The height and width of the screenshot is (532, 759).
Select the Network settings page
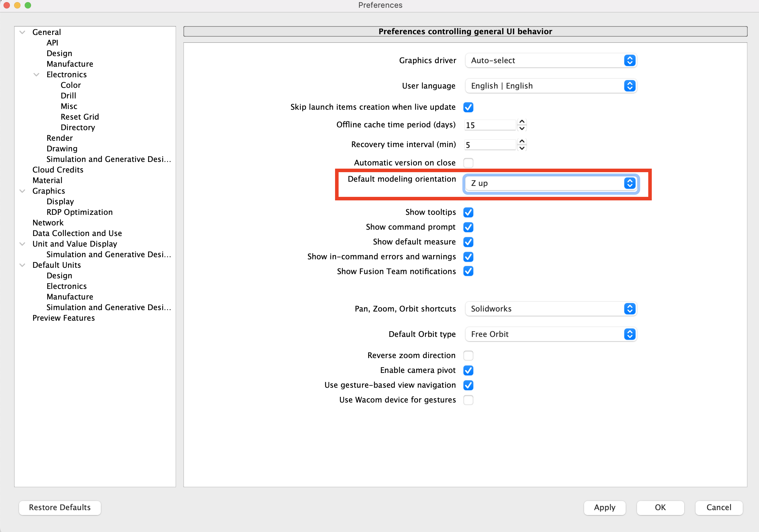[x=48, y=222]
